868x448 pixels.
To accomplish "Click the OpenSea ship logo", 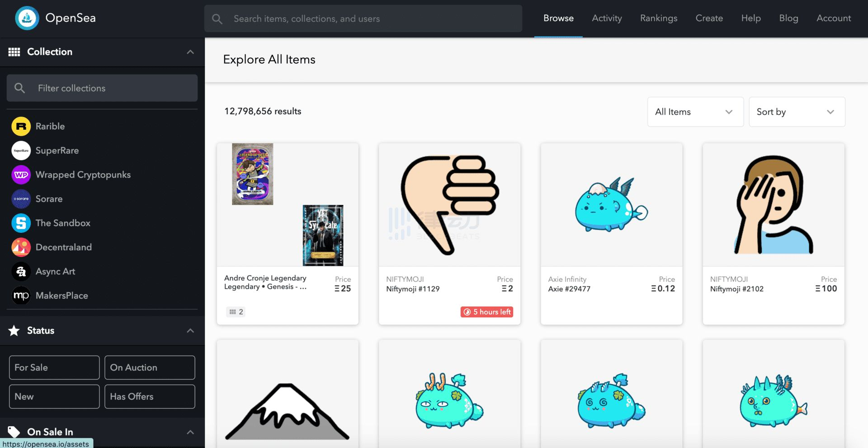I will (27, 18).
